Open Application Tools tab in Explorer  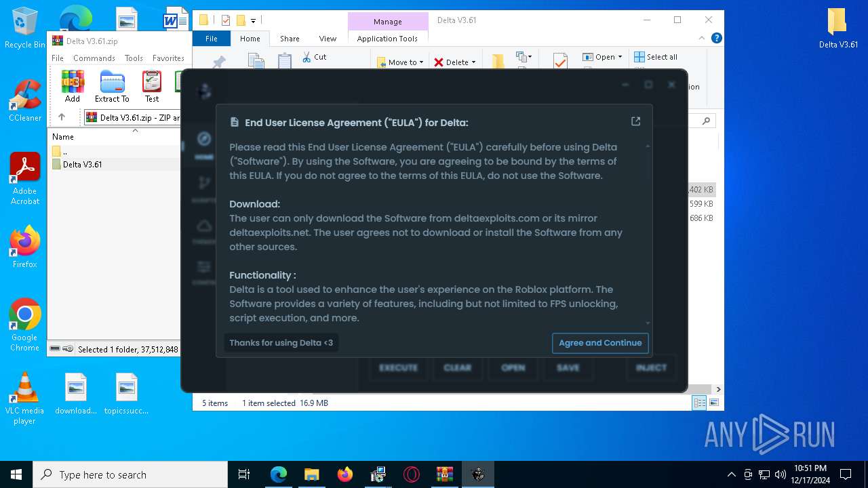(387, 39)
